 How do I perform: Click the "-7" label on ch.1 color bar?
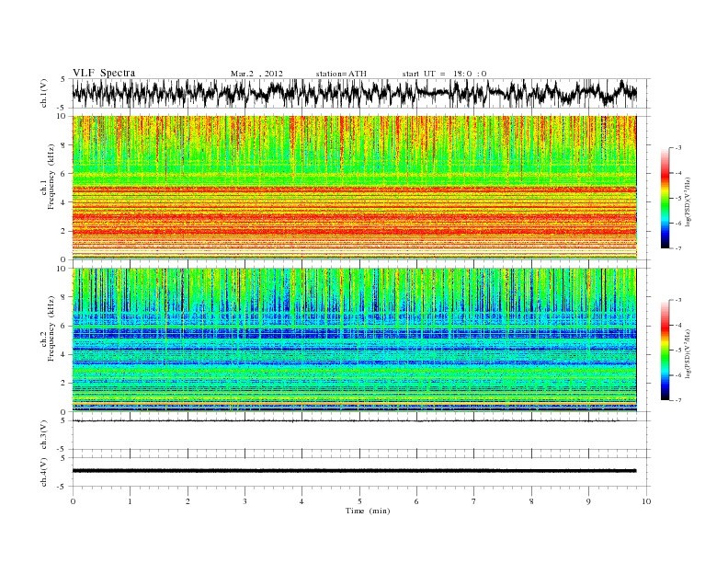678,248
